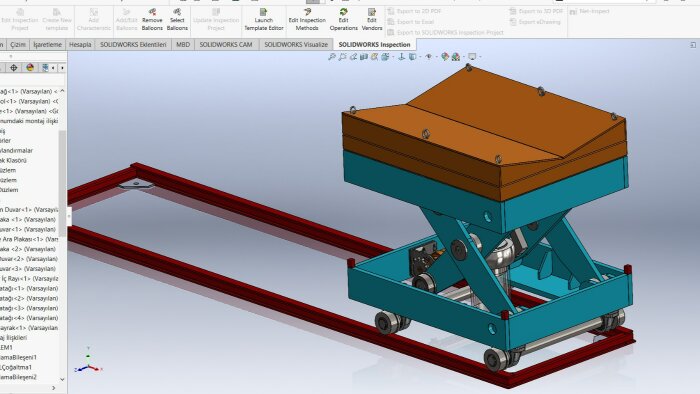Switch to the SOLIDWORKS Visualize tab

(x=296, y=45)
